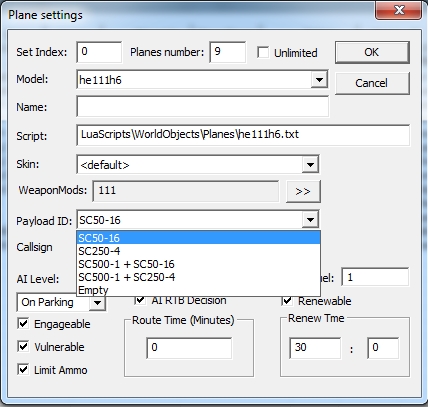Focus the Planes number field

point(228,52)
